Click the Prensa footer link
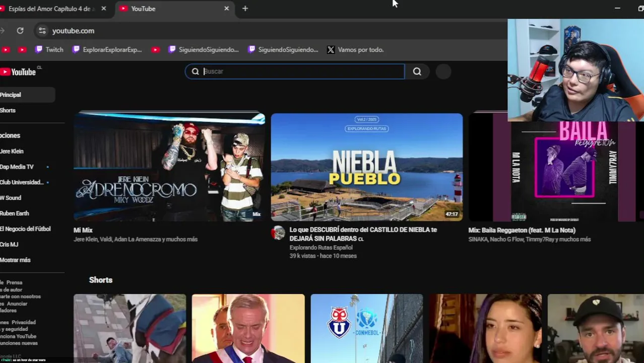 (x=14, y=283)
